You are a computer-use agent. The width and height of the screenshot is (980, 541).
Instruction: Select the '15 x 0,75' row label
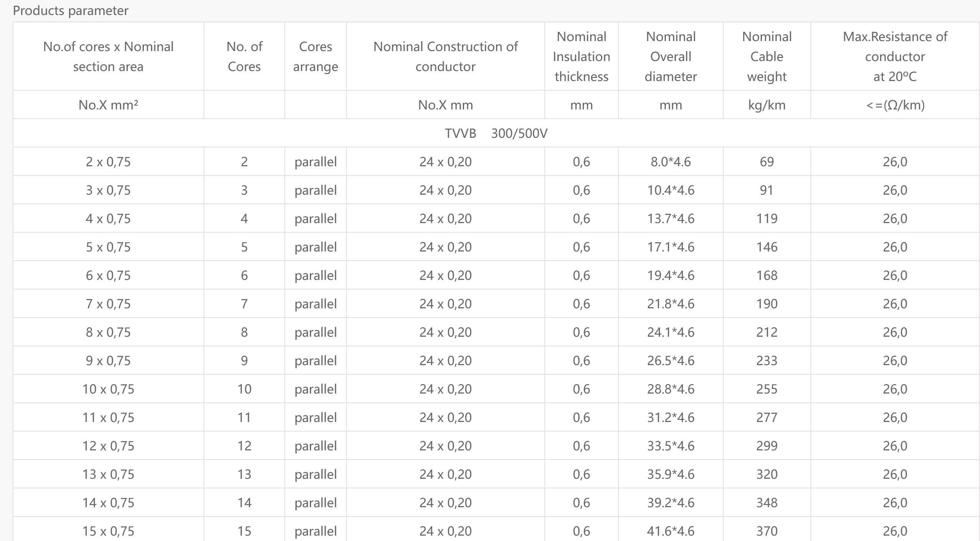[108, 531]
